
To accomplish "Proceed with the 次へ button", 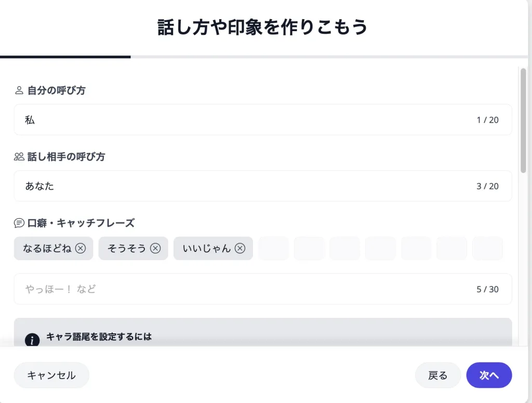I will click(489, 375).
